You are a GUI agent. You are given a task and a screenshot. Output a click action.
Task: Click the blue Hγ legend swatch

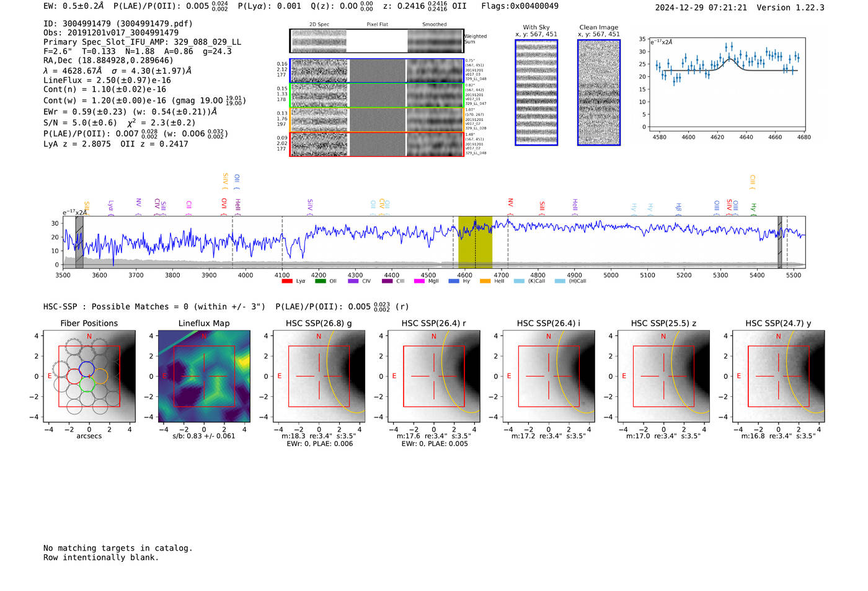pos(454,281)
